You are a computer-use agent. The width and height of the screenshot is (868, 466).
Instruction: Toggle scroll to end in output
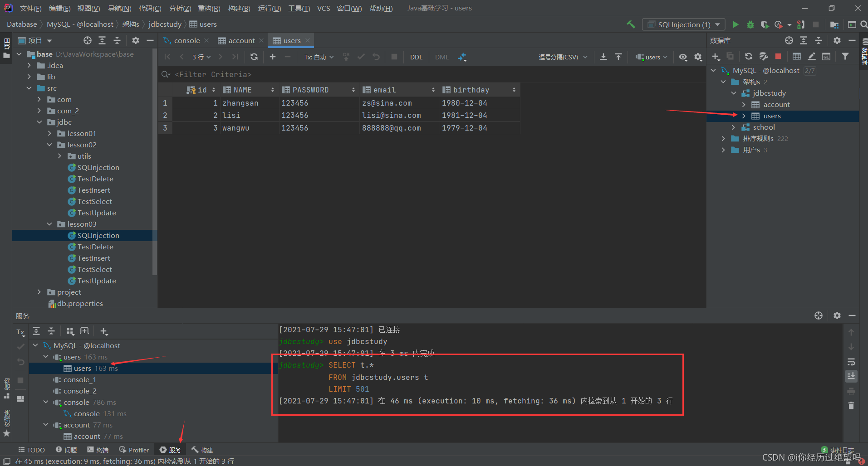click(x=851, y=376)
